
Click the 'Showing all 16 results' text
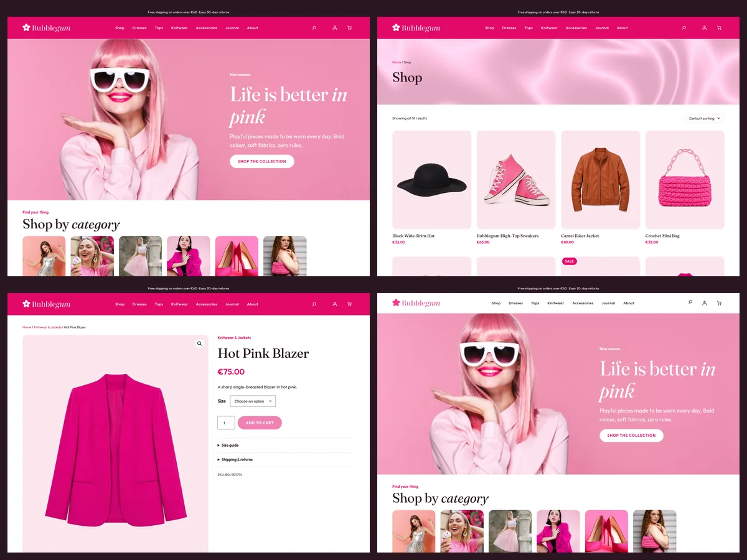coord(410,118)
